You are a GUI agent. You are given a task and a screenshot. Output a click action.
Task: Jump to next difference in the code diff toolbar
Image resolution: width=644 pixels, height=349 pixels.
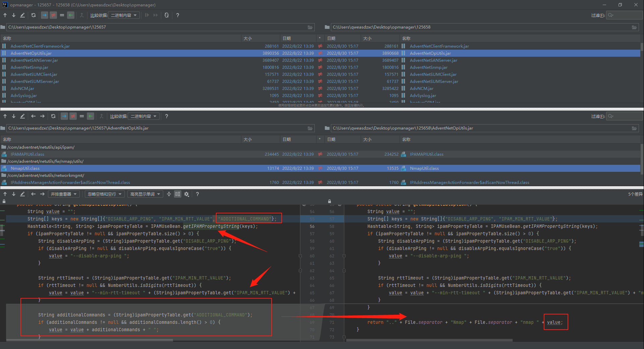[x=14, y=194]
